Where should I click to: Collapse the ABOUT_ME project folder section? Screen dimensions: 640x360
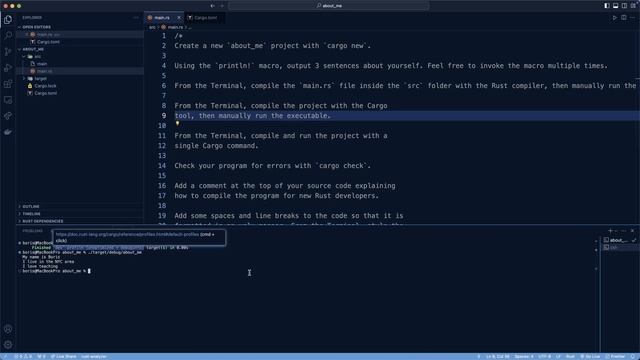click(80, 49)
